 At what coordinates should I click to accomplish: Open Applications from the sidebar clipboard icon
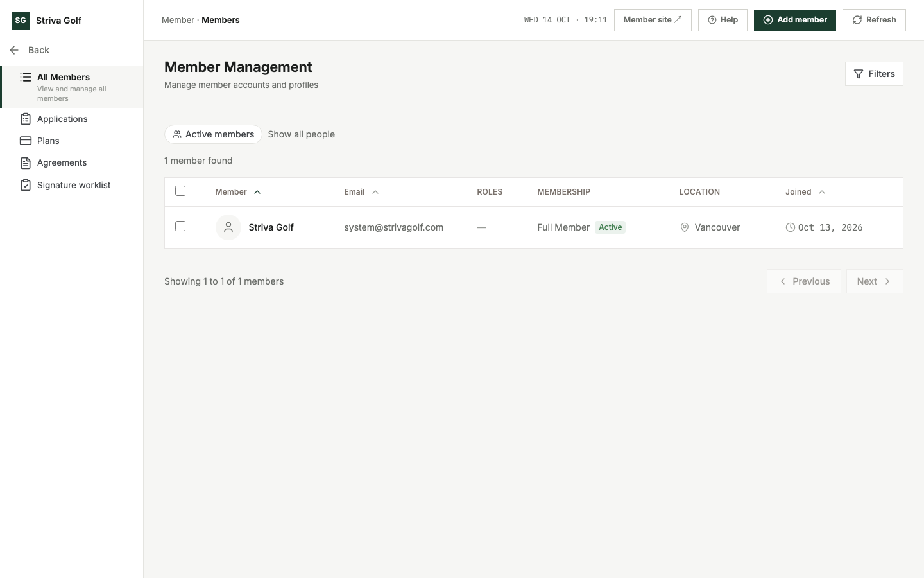point(26,119)
